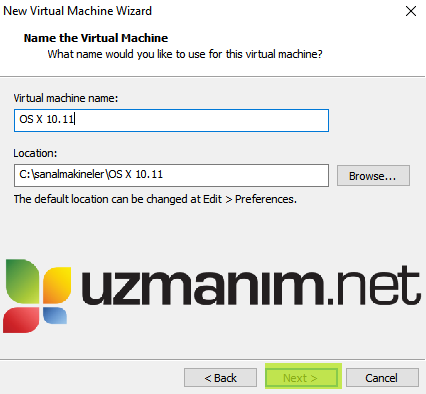Click the blue leaf of the logo
Screen dimensions: 426x394
[x=55, y=315]
